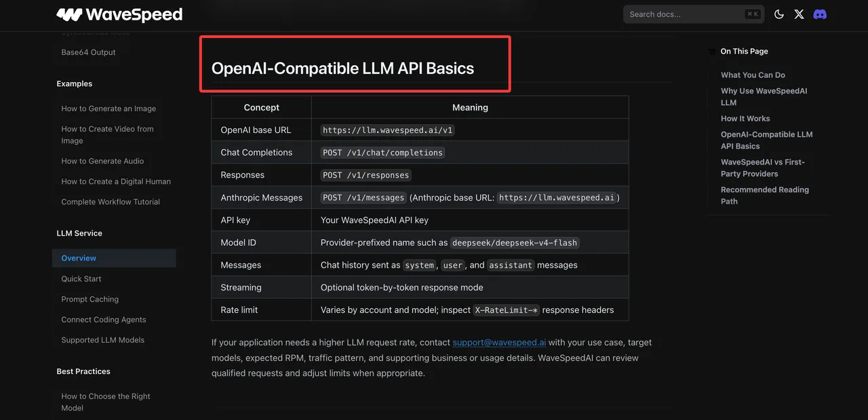Image resolution: width=868 pixels, height=420 pixels.
Task: Jump to How It Works section
Action: click(745, 119)
